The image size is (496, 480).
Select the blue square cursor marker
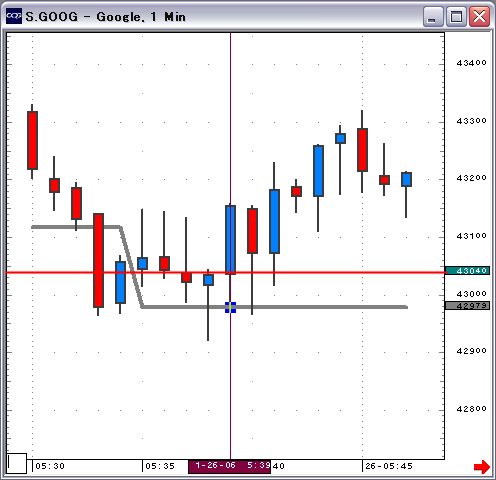coord(230,307)
